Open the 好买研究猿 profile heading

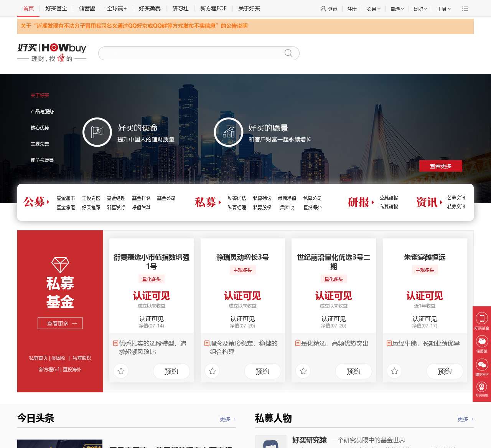point(309,440)
